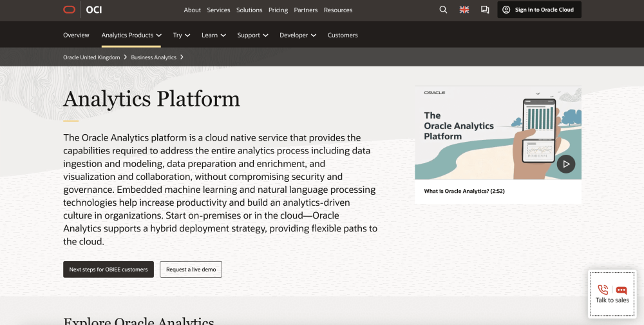Open the Resources menu
Image resolution: width=644 pixels, height=325 pixels.
(338, 10)
